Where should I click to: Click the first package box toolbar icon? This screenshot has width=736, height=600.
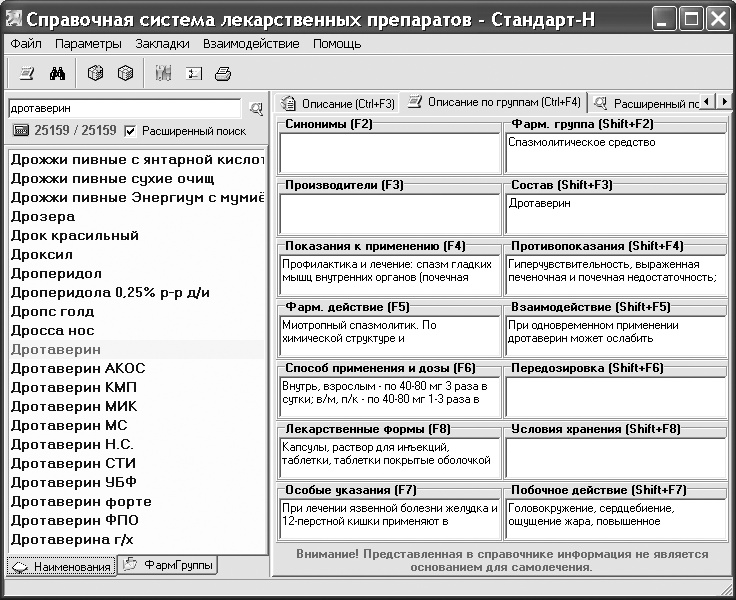pyautogui.click(x=95, y=72)
